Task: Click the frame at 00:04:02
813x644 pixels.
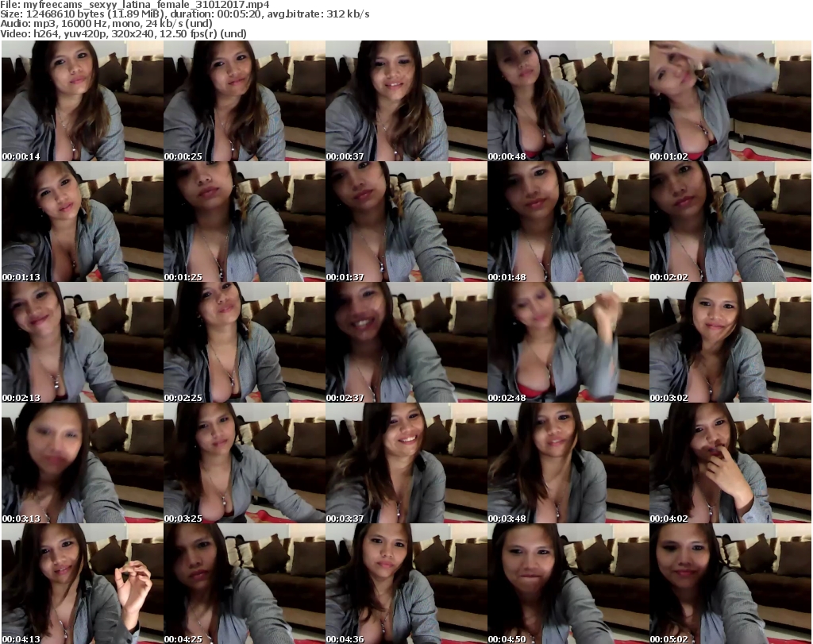Action: [x=730, y=462]
